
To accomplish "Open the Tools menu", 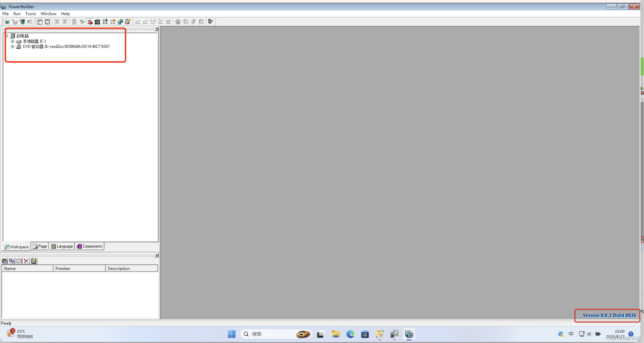I will [x=31, y=14].
